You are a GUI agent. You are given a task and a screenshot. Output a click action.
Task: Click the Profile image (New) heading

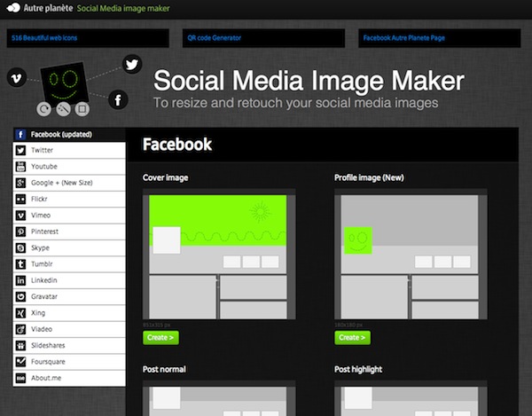tap(369, 177)
